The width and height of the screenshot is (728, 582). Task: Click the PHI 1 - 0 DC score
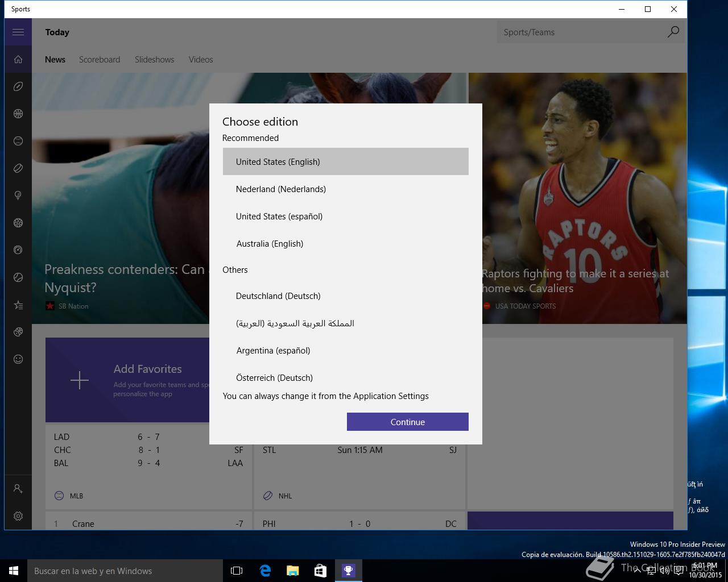tap(359, 523)
